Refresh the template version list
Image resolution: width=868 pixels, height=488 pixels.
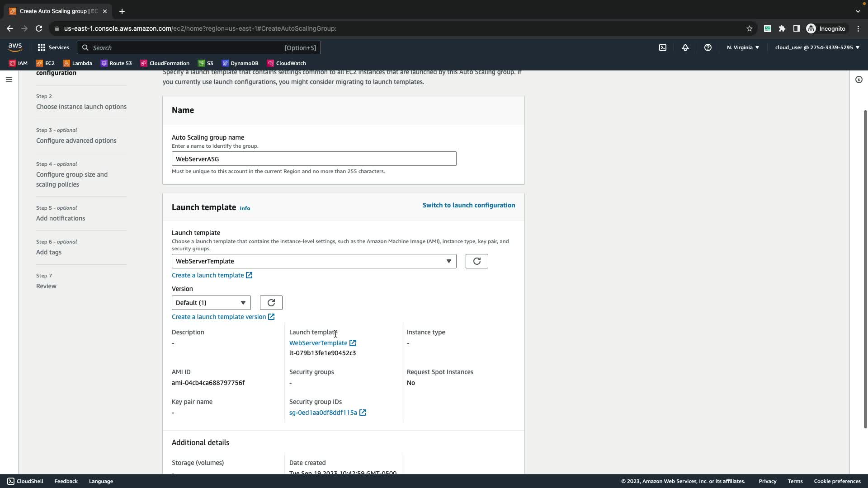pyautogui.click(x=271, y=303)
